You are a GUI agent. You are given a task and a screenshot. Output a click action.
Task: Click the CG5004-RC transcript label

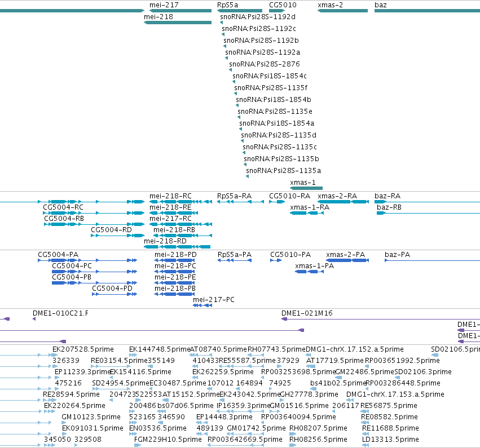[63, 207]
